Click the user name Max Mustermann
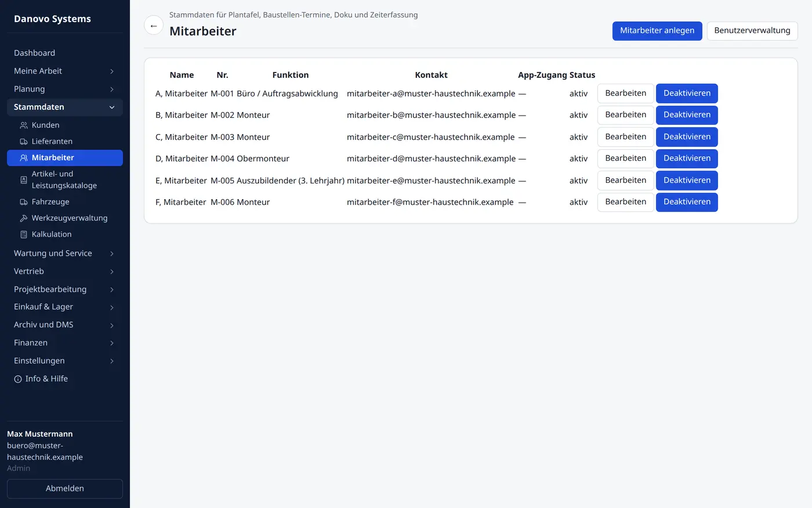The width and height of the screenshot is (812, 508). (40, 434)
